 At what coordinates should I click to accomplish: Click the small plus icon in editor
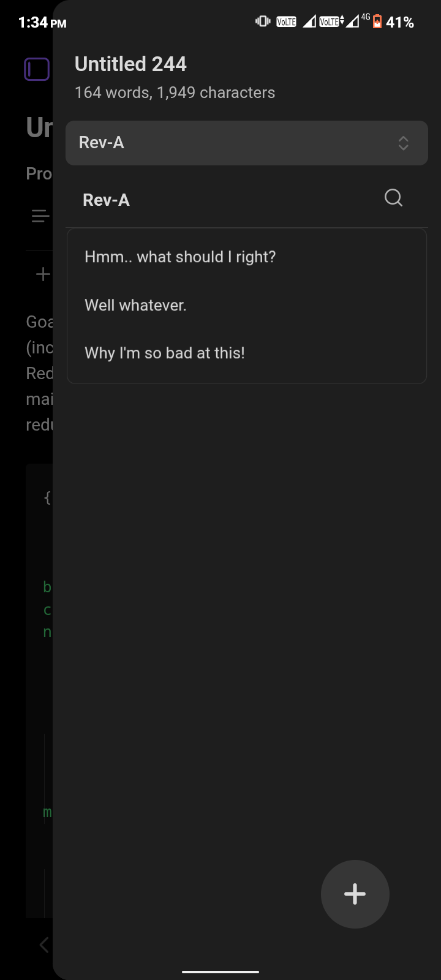43,274
